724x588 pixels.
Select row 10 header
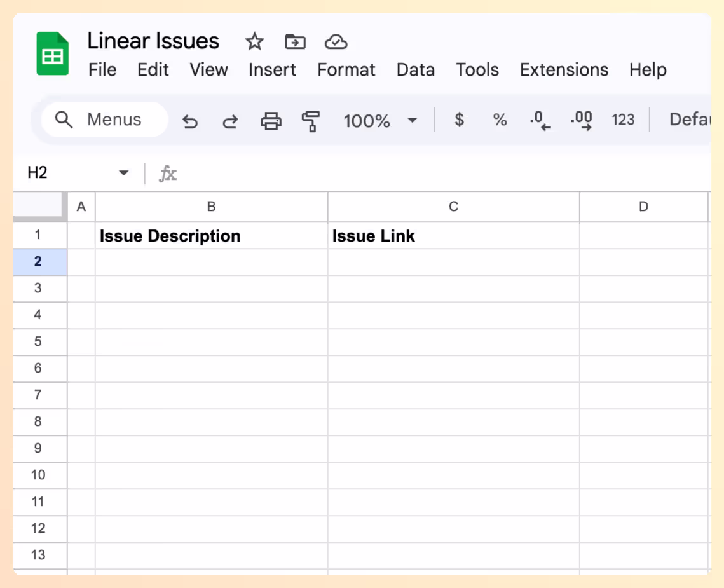40,475
